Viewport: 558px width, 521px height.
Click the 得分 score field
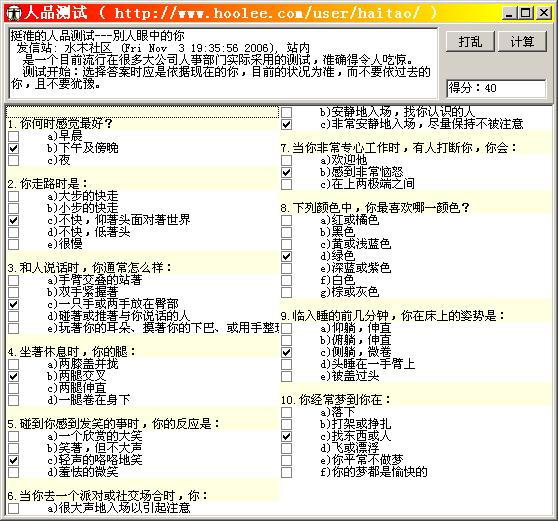tap(496, 88)
